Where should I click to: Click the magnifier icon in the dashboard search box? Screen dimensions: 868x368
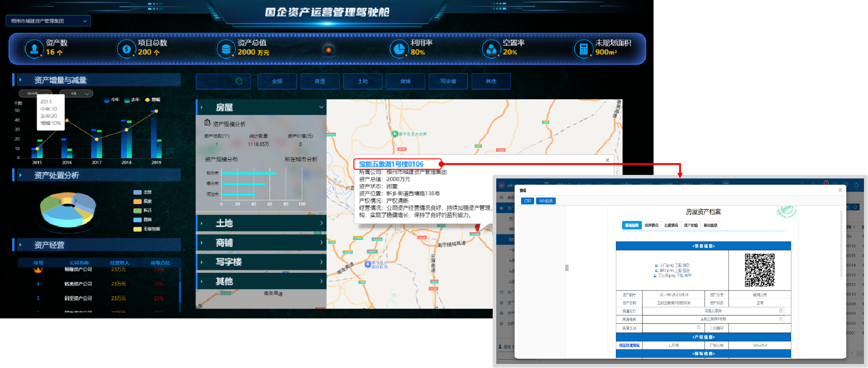tap(239, 81)
